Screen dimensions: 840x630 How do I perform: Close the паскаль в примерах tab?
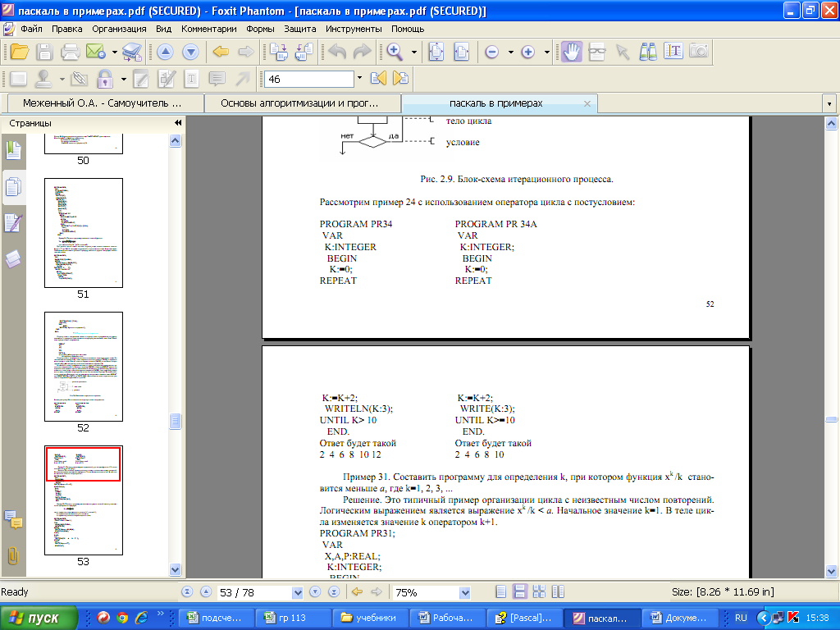tap(587, 103)
